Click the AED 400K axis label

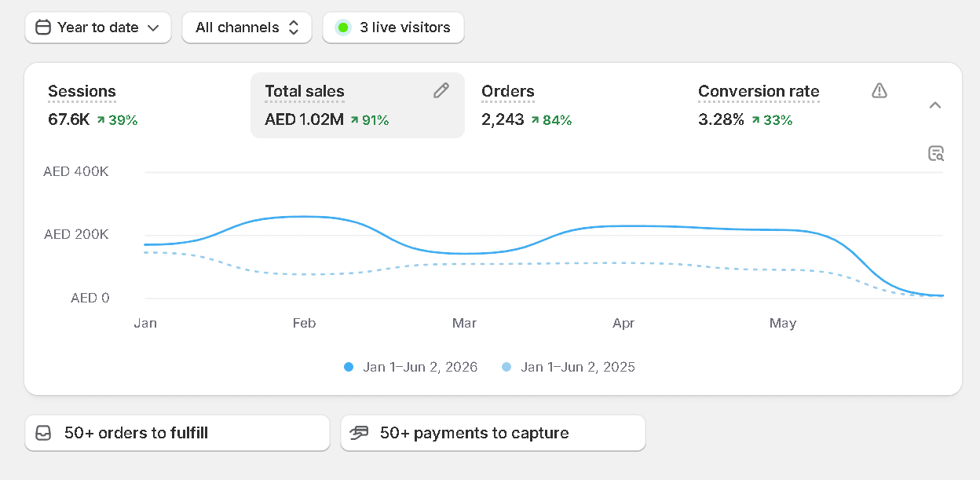click(x=76, y=171)
